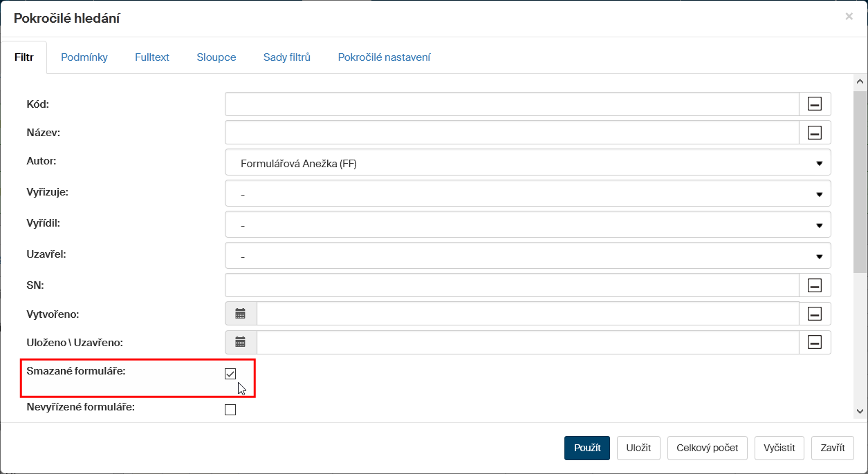Enable the Nevyřízené formuláře checkbox
This screenshot has width=868, height=474.
[230, 410]
